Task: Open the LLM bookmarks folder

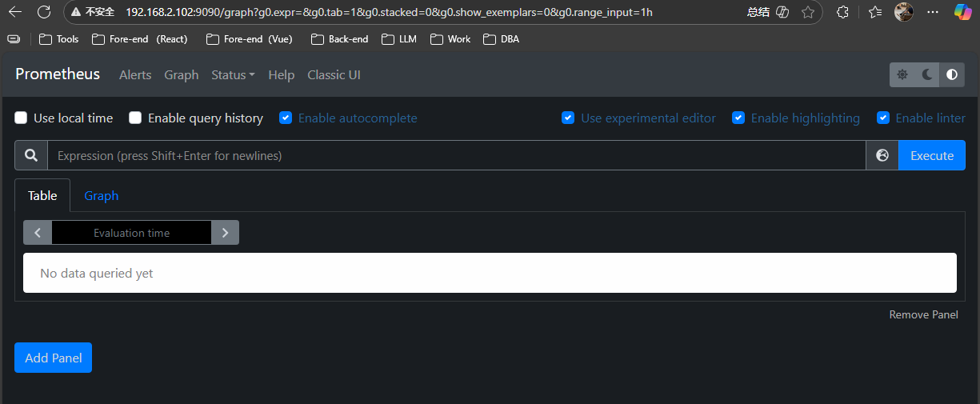Action: click(x=399, y=38)
